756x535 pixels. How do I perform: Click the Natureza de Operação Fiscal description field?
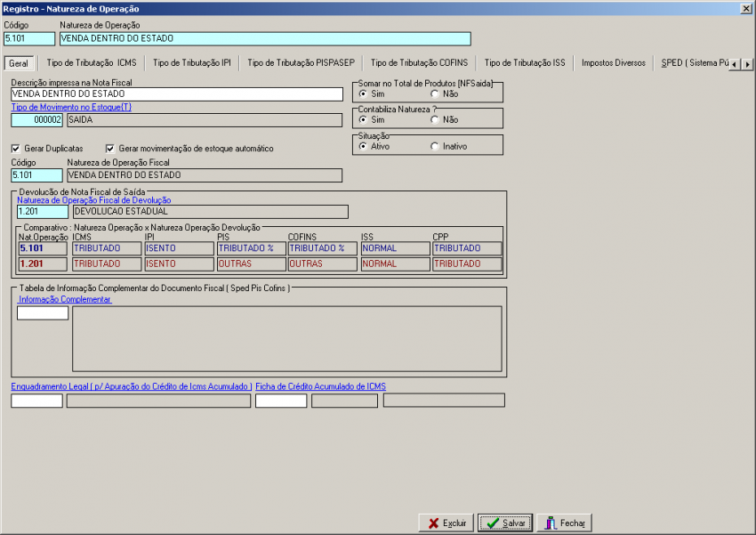[205, 175]
